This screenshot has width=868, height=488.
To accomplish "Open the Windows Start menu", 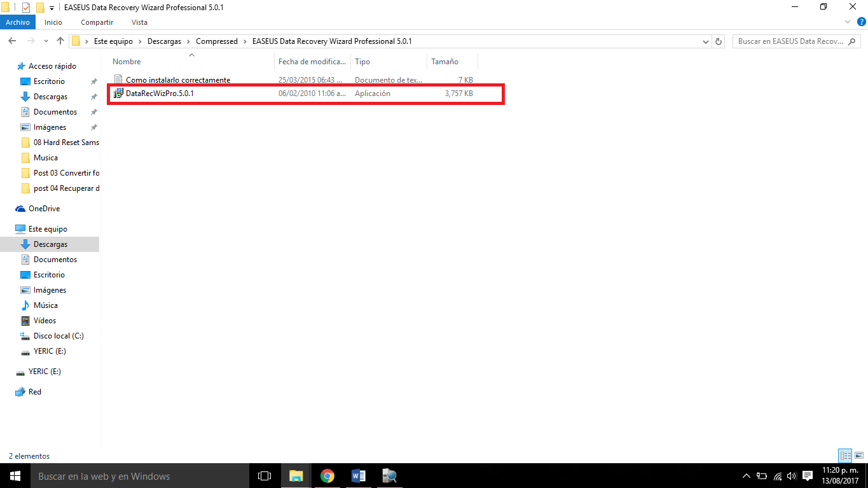I will (x=15, y=476).
